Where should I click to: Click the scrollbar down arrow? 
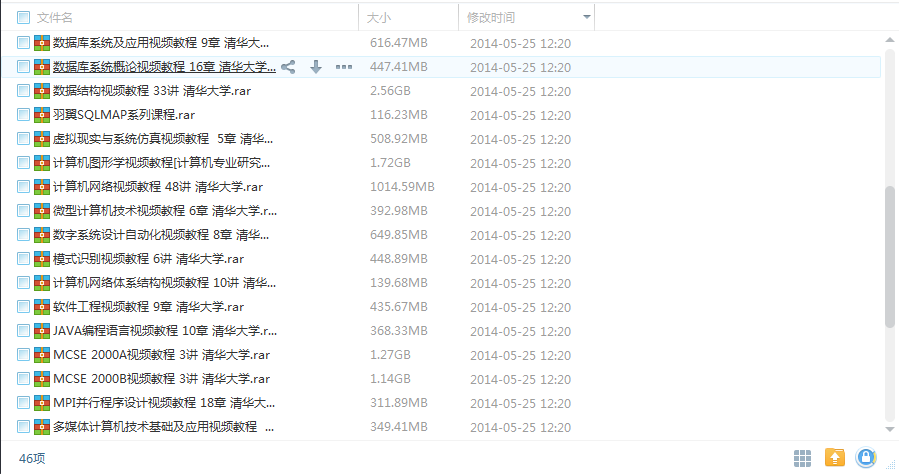pos(890,429)
